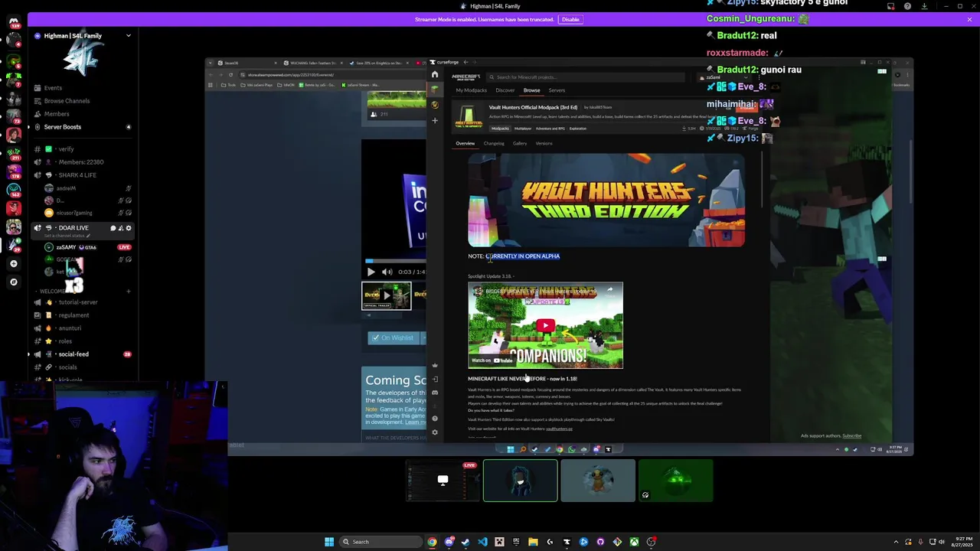This screenshot has width=980, height=551.
Task: Select green-highlighted voice participant tile
Action: [x=520, y=481]
